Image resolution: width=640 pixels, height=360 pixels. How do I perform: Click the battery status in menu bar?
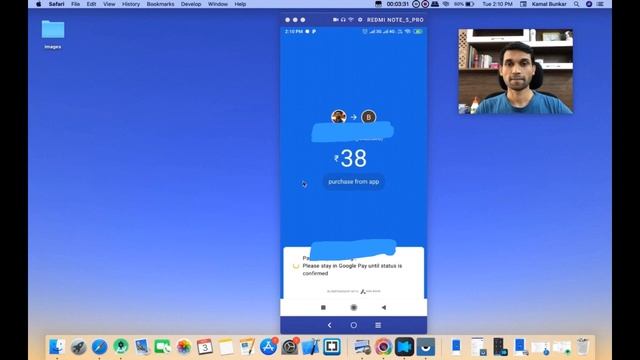click(x=464, y=4)
